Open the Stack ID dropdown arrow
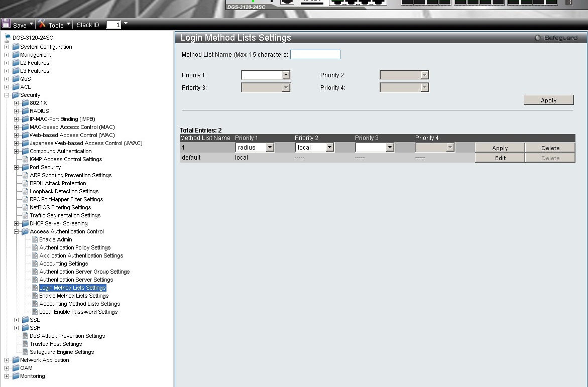This screenshot has height=387, width=588. point(126,24)
